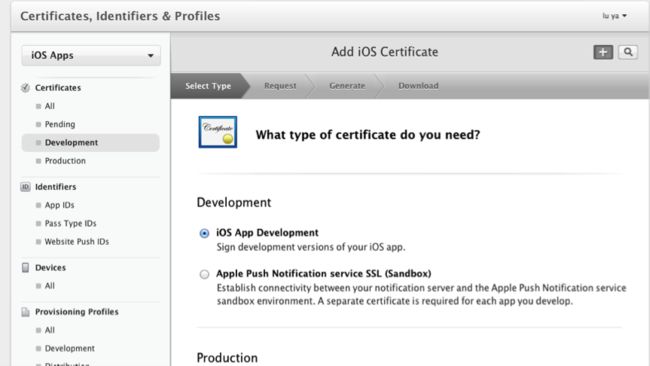The height and width of the screenshot is (366, 650).
Task: Open Development under Certificates
Action: pos(90,143)
